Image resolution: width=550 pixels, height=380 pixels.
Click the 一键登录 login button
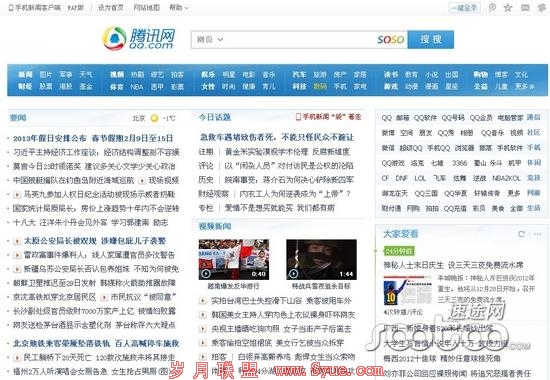(464, 7)
